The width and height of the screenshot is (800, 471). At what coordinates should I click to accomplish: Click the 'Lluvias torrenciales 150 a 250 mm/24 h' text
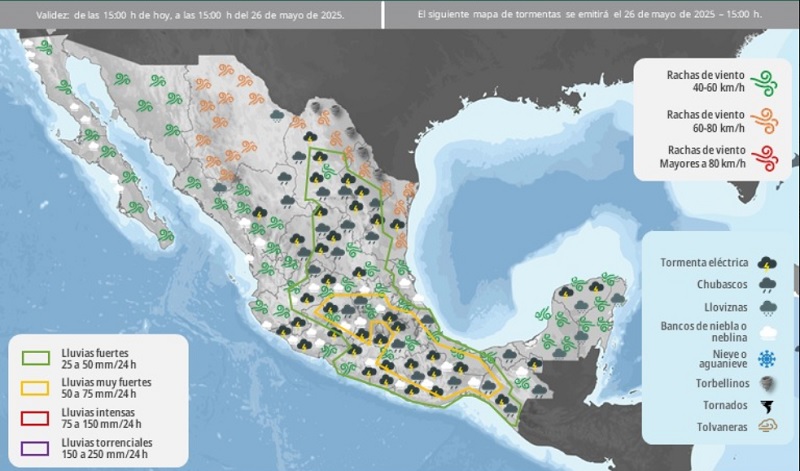tap(107, 448)
